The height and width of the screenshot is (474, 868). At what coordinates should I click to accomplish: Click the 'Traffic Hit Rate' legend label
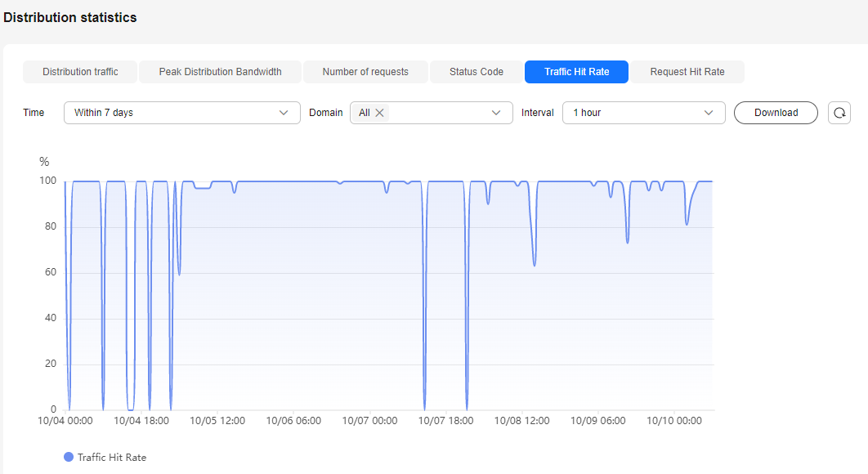112,458
